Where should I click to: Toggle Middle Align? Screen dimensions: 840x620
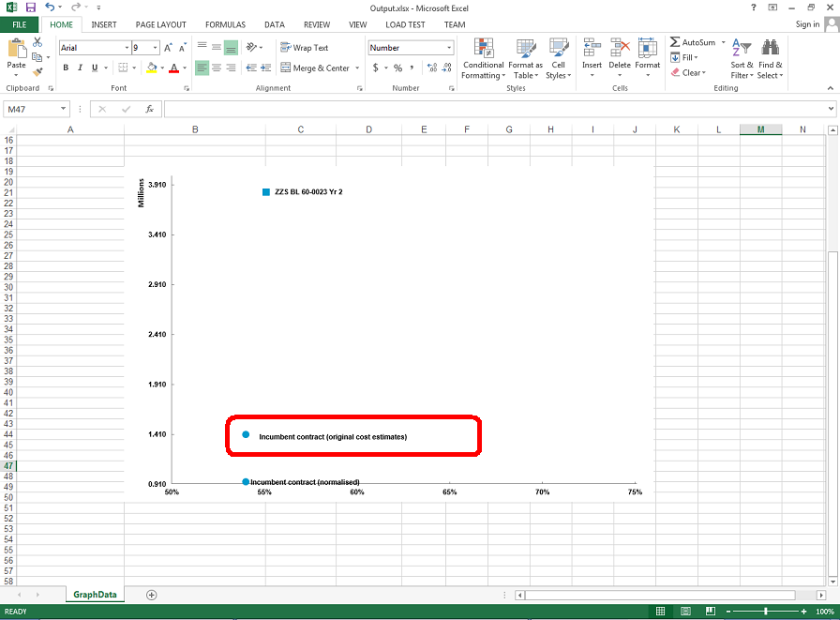[217, 48]
